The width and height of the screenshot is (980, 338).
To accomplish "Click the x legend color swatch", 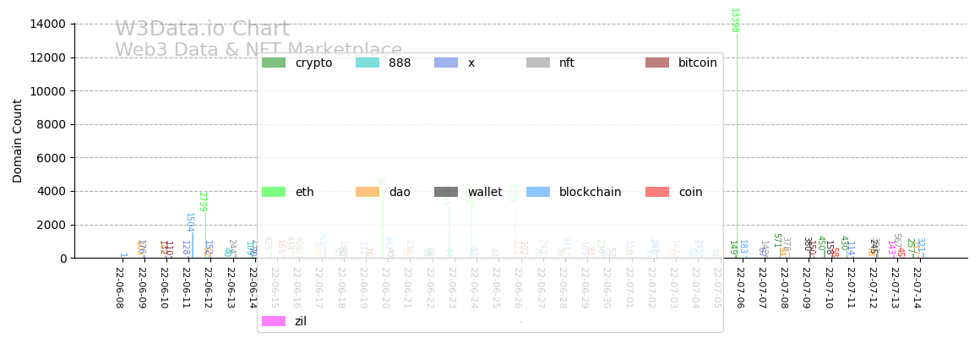I will point(446,63).
